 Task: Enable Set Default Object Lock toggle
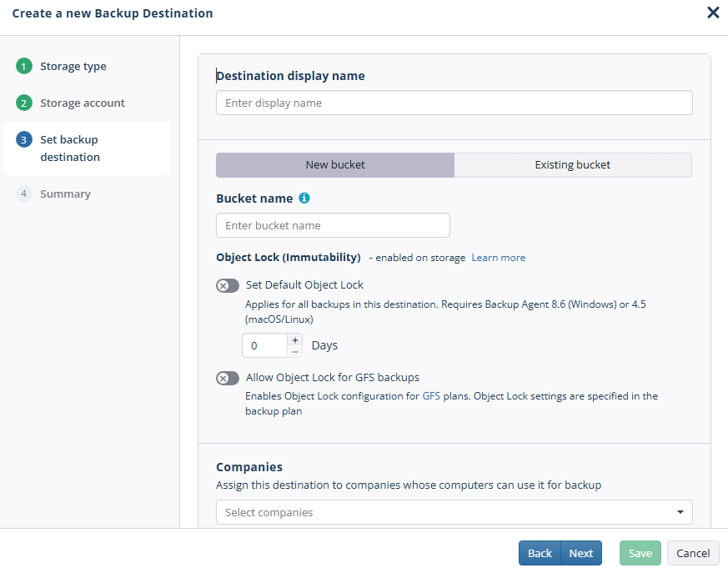pos(228,285)
